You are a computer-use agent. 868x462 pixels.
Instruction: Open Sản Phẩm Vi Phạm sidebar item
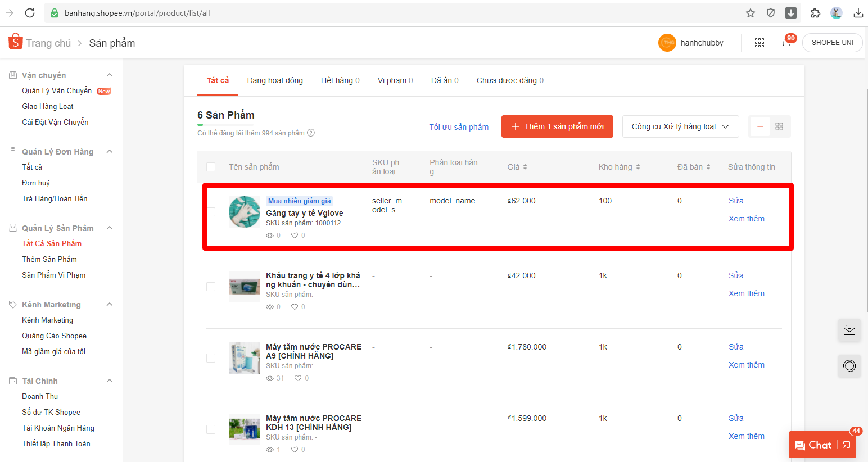tap(53, 275)
